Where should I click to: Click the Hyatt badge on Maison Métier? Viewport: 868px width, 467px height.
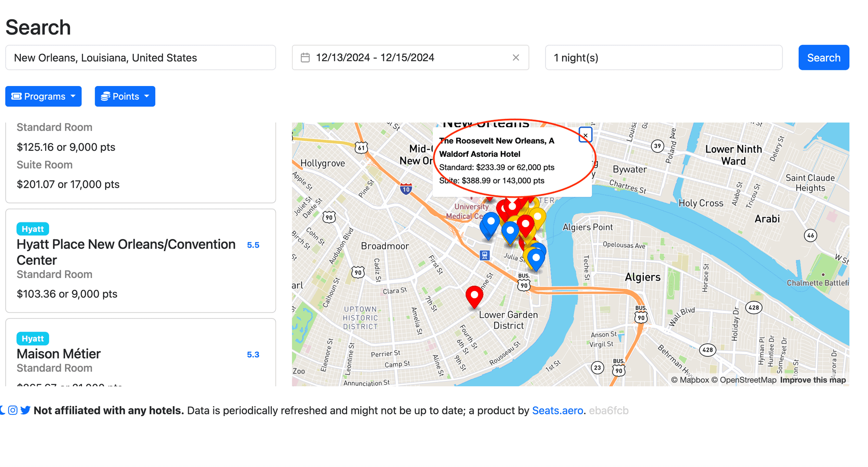pos(33,338)
